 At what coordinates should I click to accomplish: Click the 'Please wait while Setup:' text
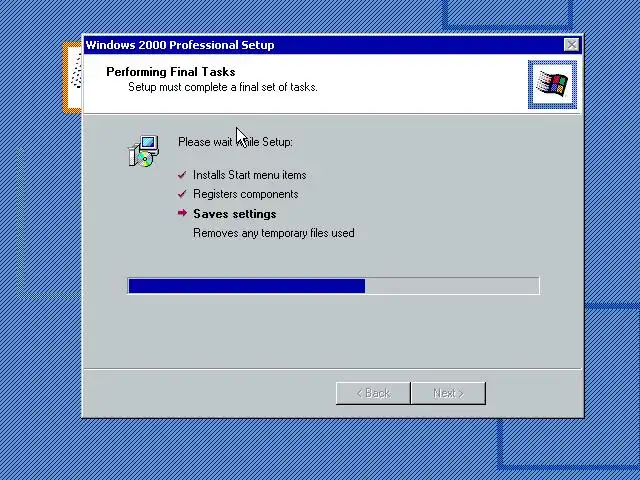(236, 142)
